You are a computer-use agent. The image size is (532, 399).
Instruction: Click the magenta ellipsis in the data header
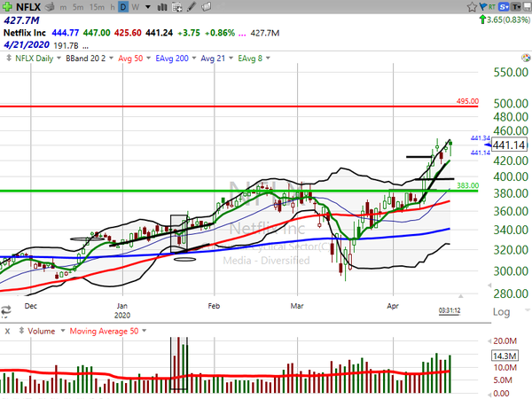(242, 34)
